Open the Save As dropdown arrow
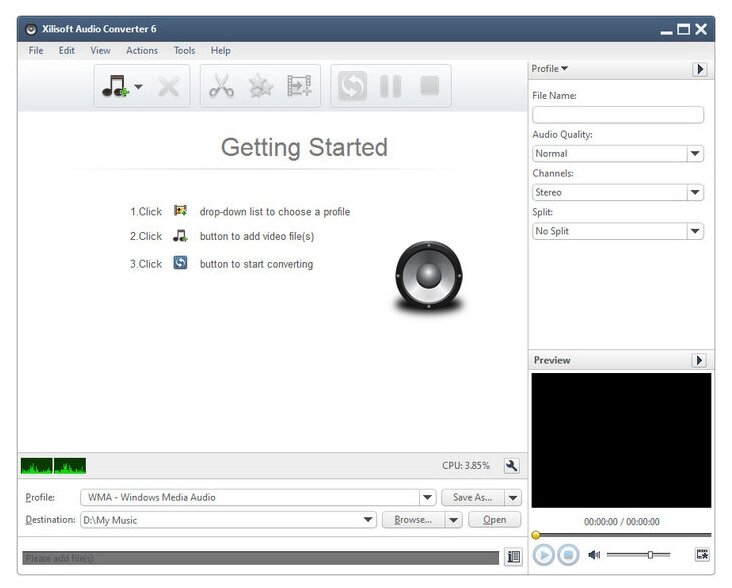 coord(513,497)
